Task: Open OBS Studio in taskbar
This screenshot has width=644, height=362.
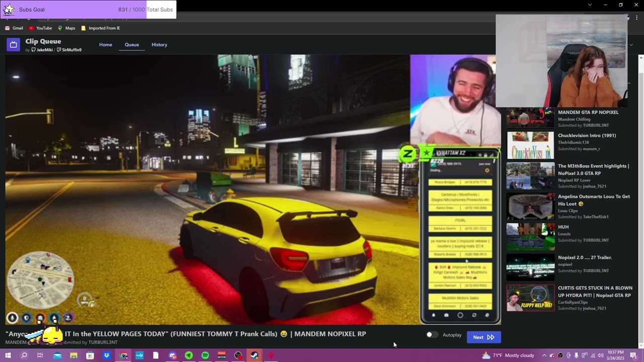Action: tap(238, 355)
